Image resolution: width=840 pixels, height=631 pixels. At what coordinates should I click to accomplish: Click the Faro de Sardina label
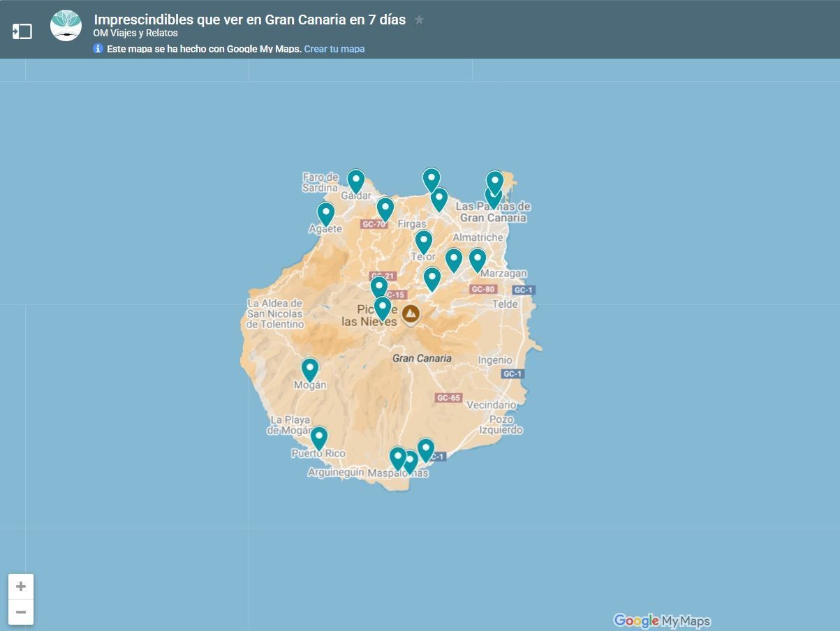(320, 182)
